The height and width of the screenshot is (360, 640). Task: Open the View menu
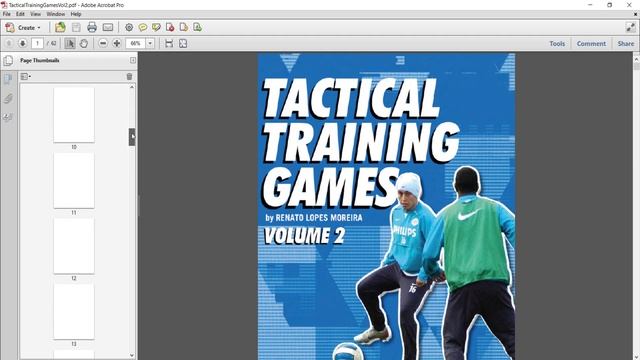click(x=36, y=14)
